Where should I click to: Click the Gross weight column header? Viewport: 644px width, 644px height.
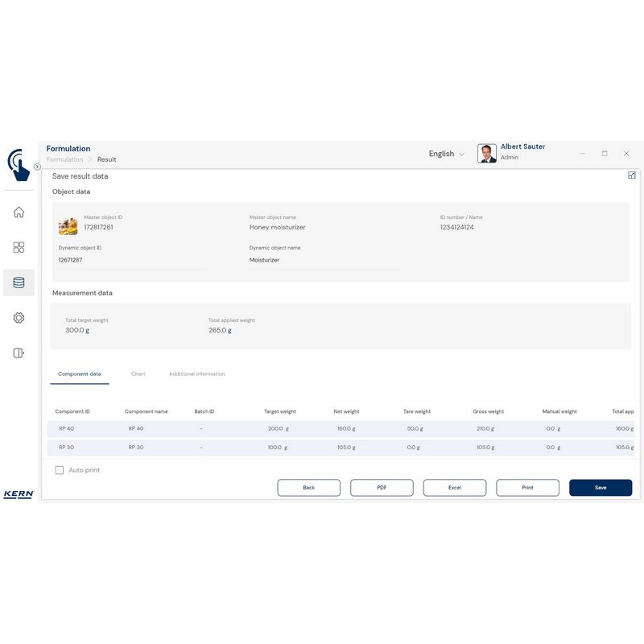coord(489,411)
